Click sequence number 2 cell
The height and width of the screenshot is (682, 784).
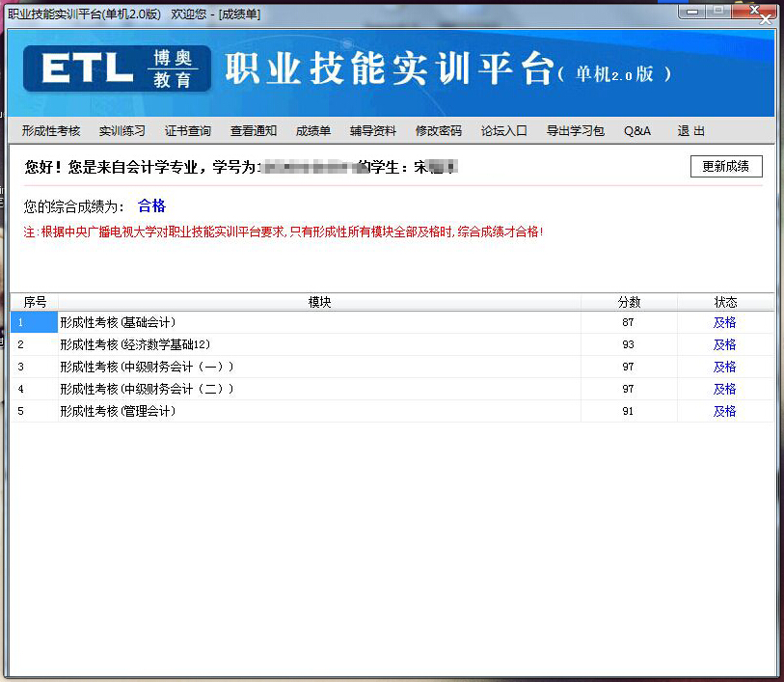34,344
